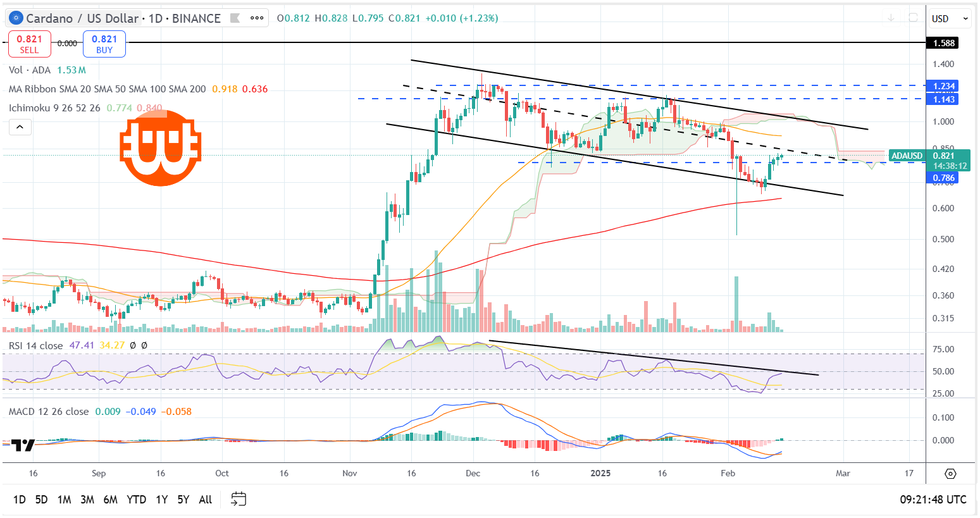Select the 5Y time range

pyautogui.click(x=183, y=499)
